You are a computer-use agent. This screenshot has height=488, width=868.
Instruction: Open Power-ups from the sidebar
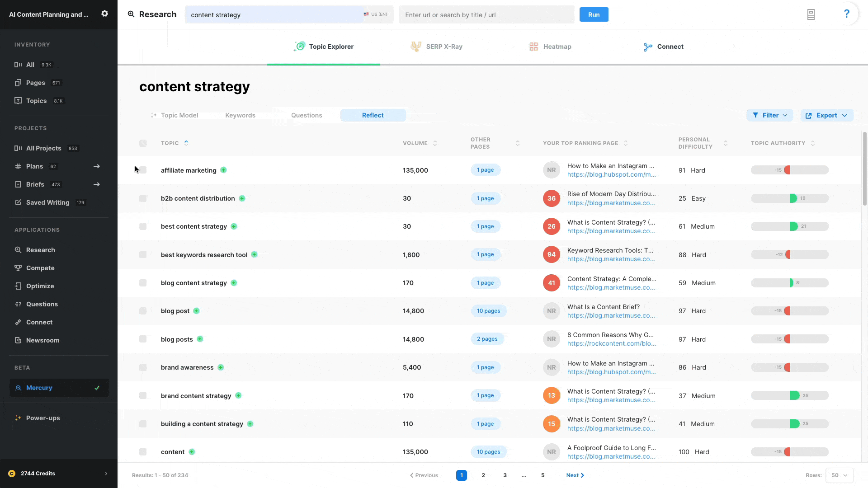42,418
